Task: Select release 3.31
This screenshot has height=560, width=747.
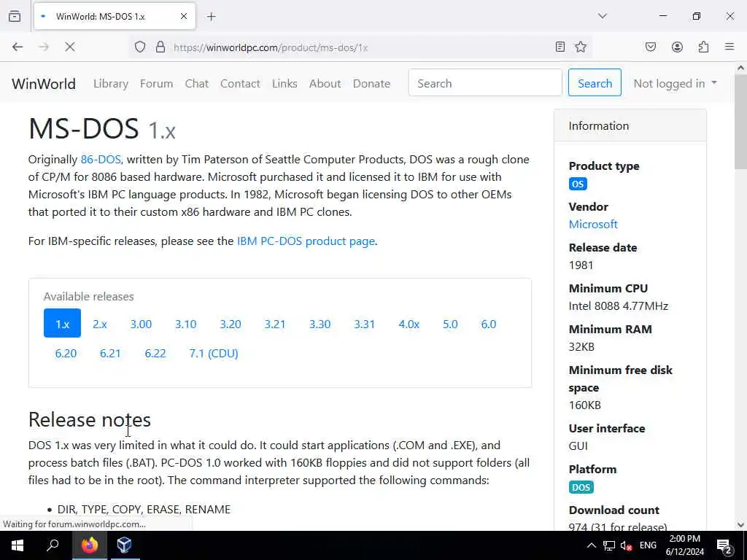Action: 365,324
